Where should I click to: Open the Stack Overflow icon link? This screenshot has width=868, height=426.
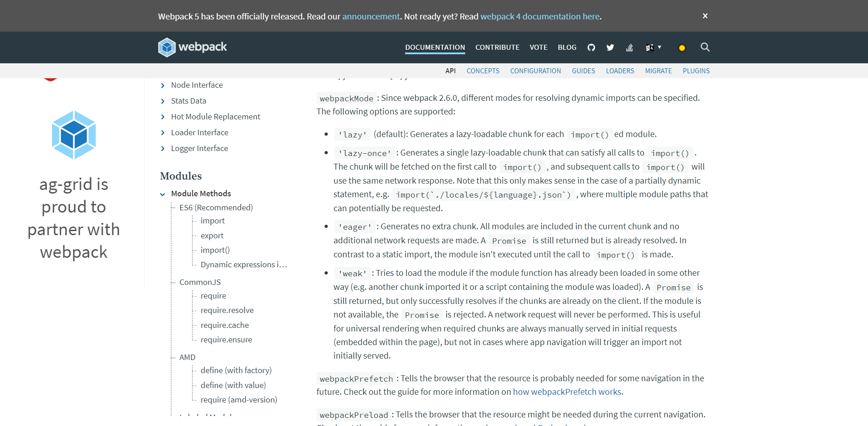point(629,47)
